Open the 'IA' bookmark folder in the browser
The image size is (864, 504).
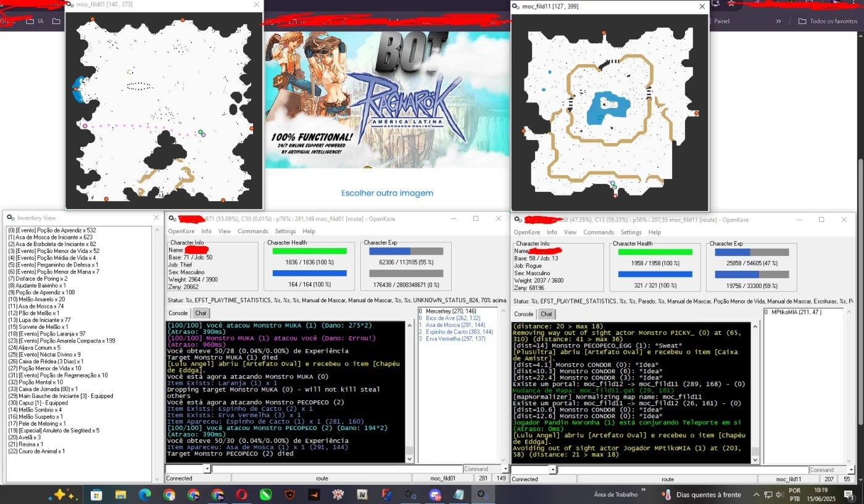point(36,21)
